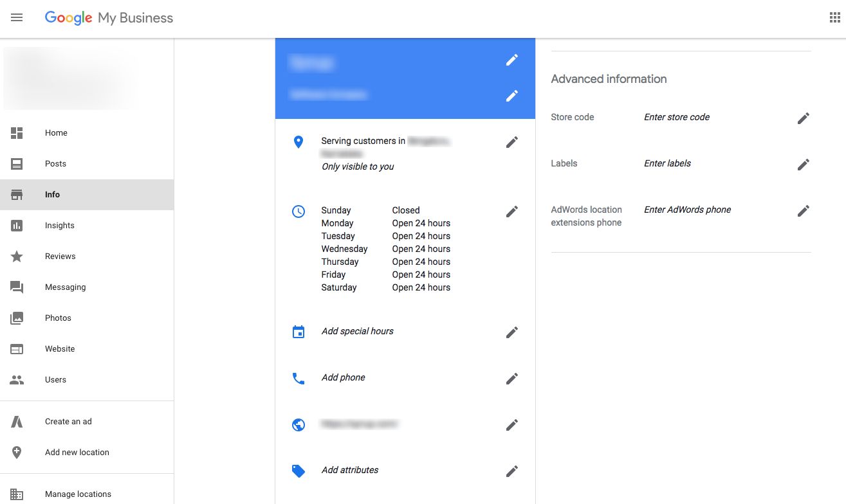Viewport: 846px width, 504px height.
Task: Edit the phone number
Action: click(x=511, y=378)
